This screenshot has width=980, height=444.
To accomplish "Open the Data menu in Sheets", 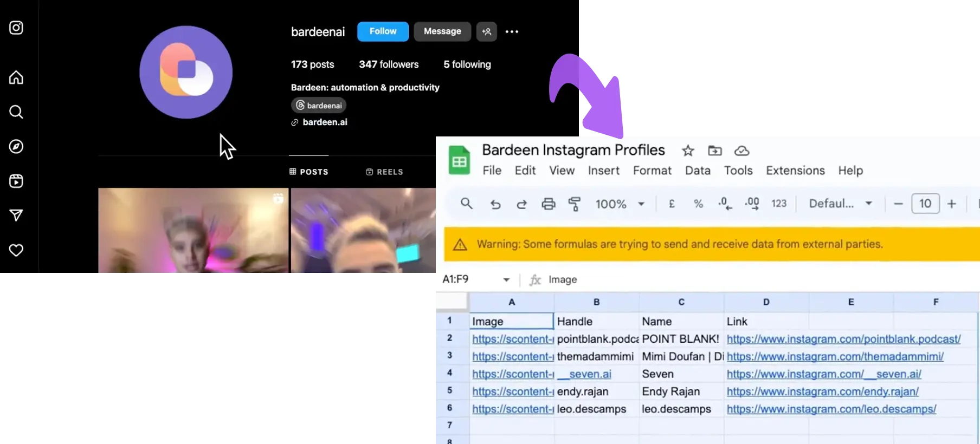I will (x=698, y=171).
